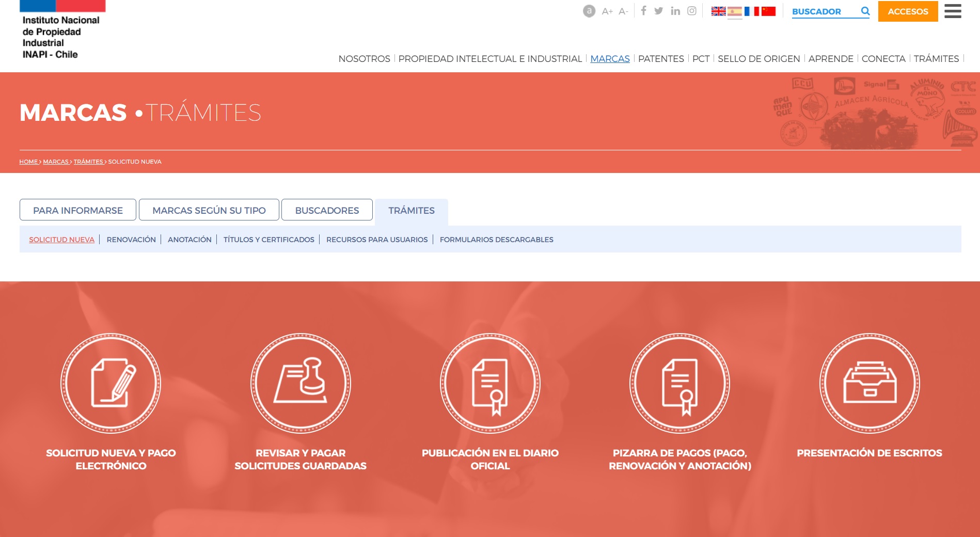980x537 pixels.
Task: Open Publicación en el Diario Oficial text
Action: (x=490, y=459)
